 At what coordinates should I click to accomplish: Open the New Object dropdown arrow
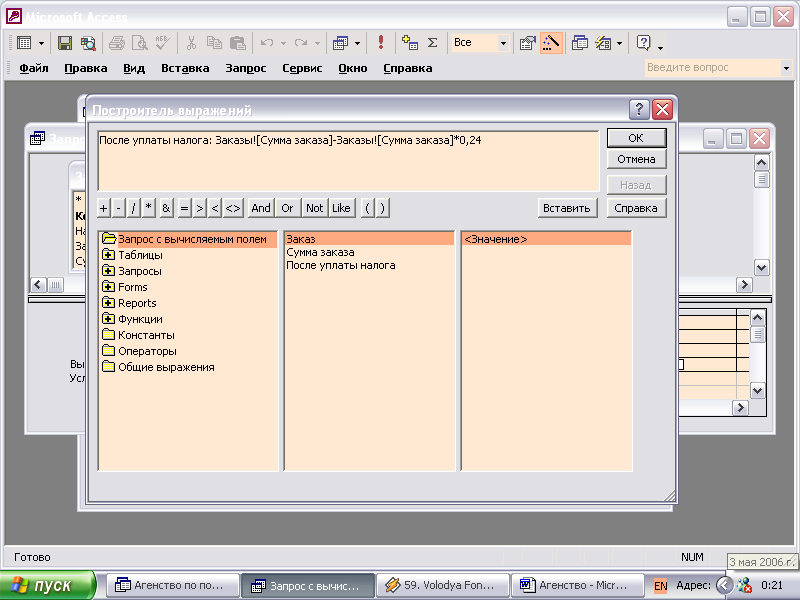coord(619,43)
